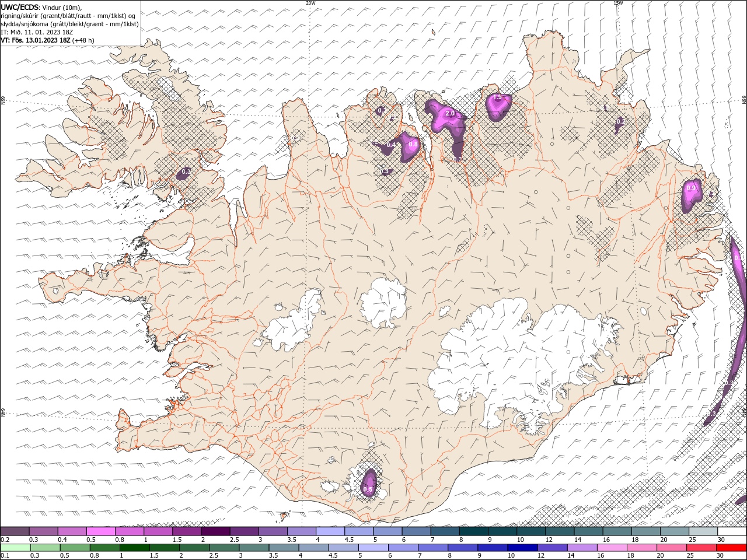Screen dimensions: 747x560
Task: Select the violet 12 swatch in the lower legend
Action: pos(551,548)
